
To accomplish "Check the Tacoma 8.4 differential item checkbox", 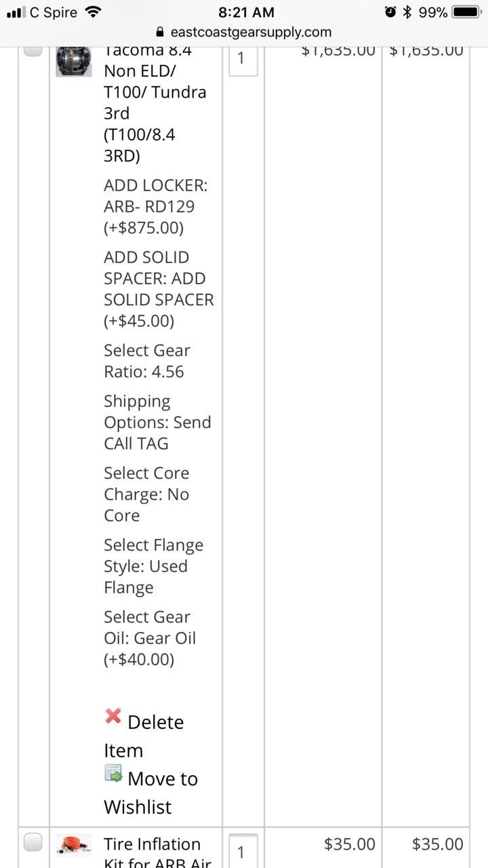I will coord(33,51).
